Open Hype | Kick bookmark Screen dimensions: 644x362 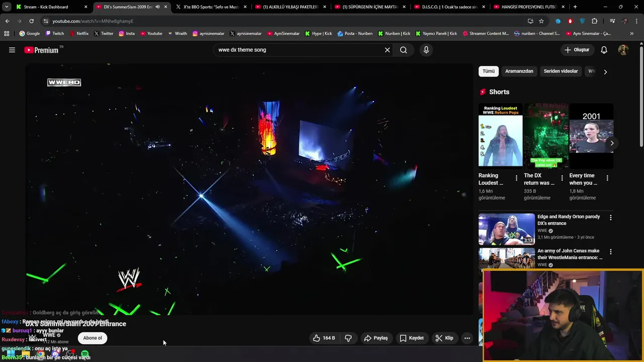pos(318,34)
